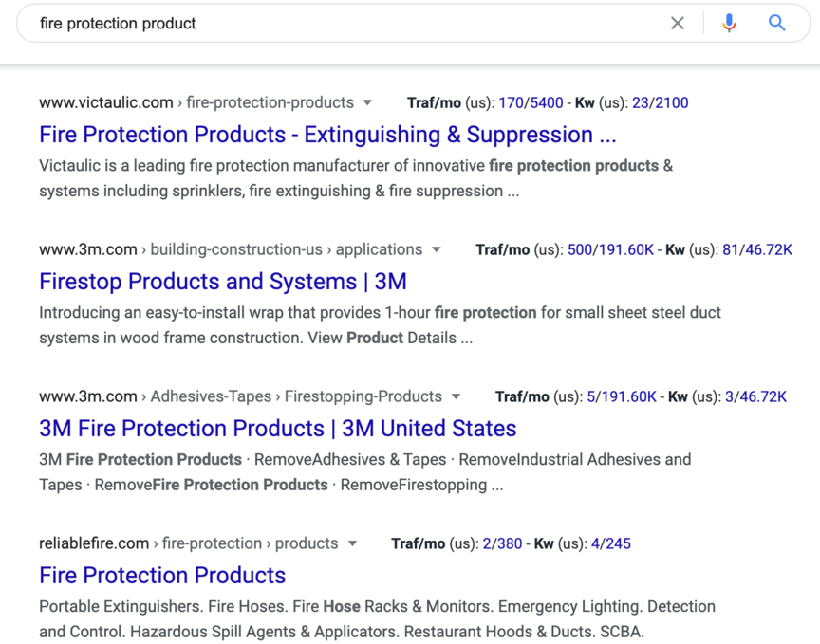This screenshot has height=644, width=820.
Task: Open reliablefire.com Fire Protection Products result
Action: coord(162,576)
